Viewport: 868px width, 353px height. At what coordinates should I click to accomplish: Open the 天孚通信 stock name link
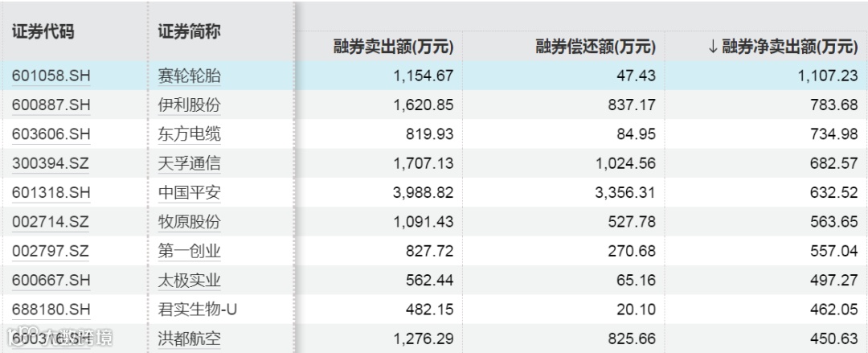tap(190, 163)
